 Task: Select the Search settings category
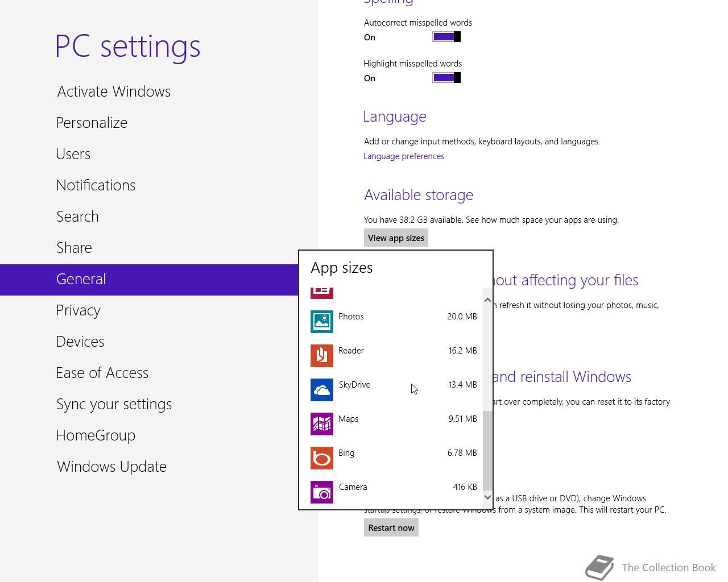pos(77,217)
